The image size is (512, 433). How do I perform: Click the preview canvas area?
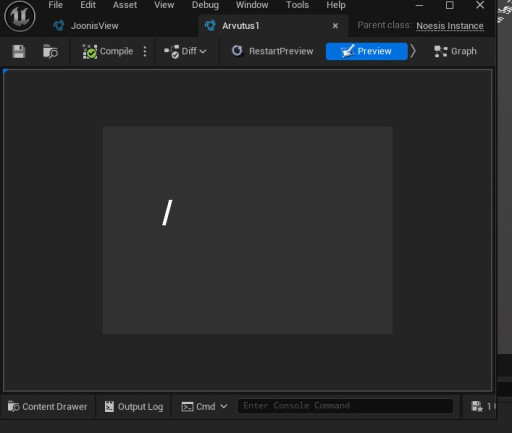point(247,230)
